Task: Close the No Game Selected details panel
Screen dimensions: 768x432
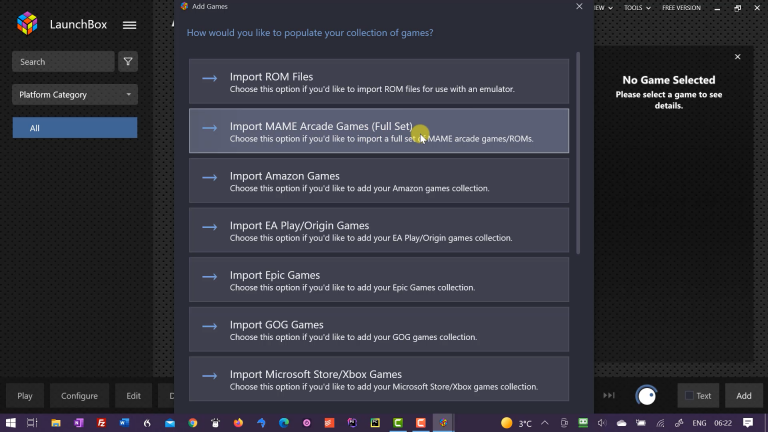Action: [737, 57]
